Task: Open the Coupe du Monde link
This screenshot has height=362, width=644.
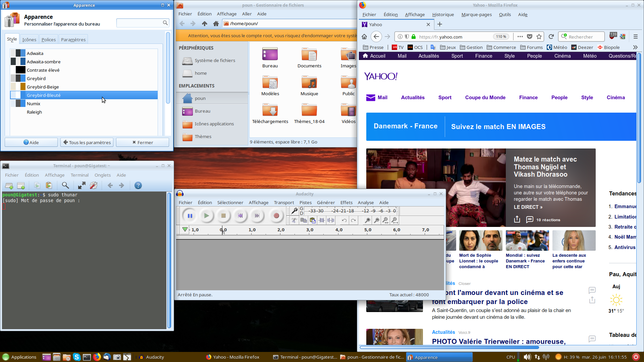Action: (x=485, y=98)
